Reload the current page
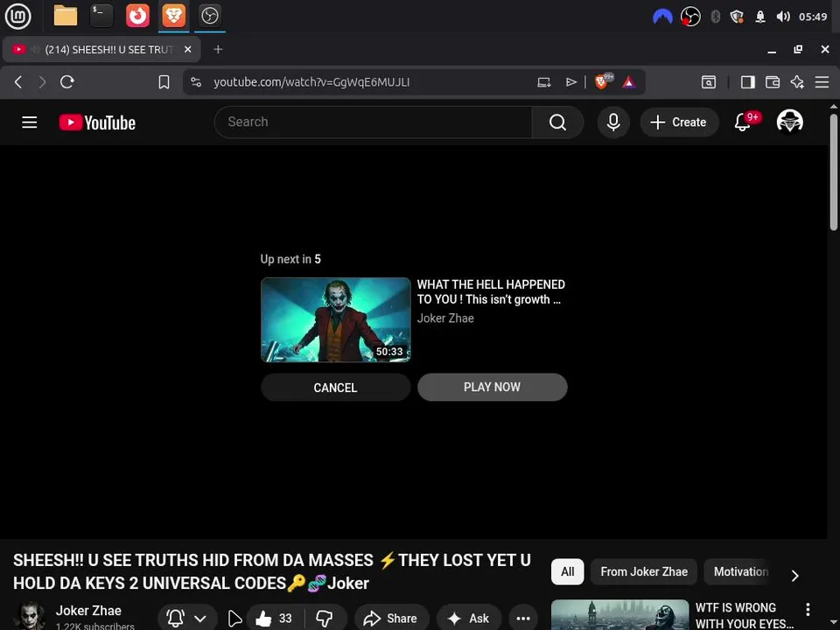 [x=67, y=82]
